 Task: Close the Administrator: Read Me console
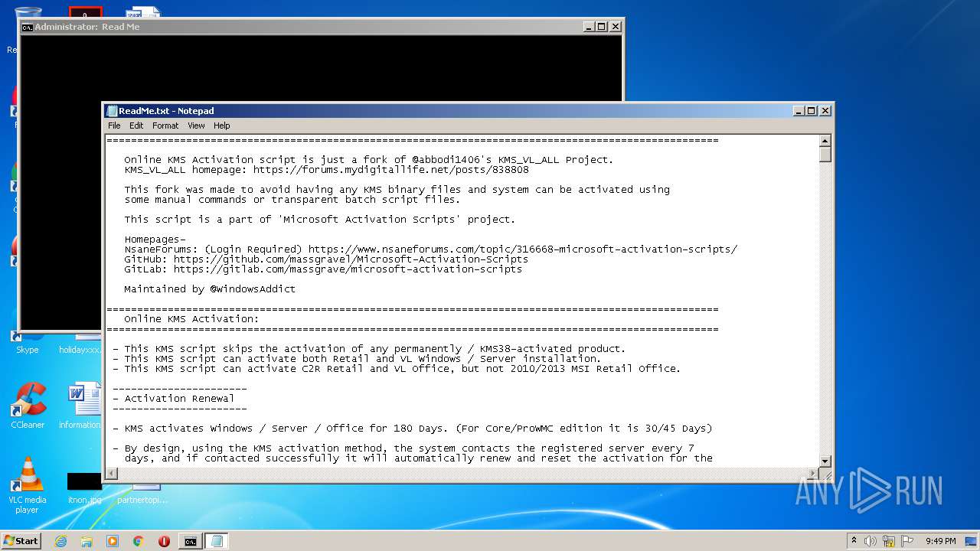coord(615,27)
